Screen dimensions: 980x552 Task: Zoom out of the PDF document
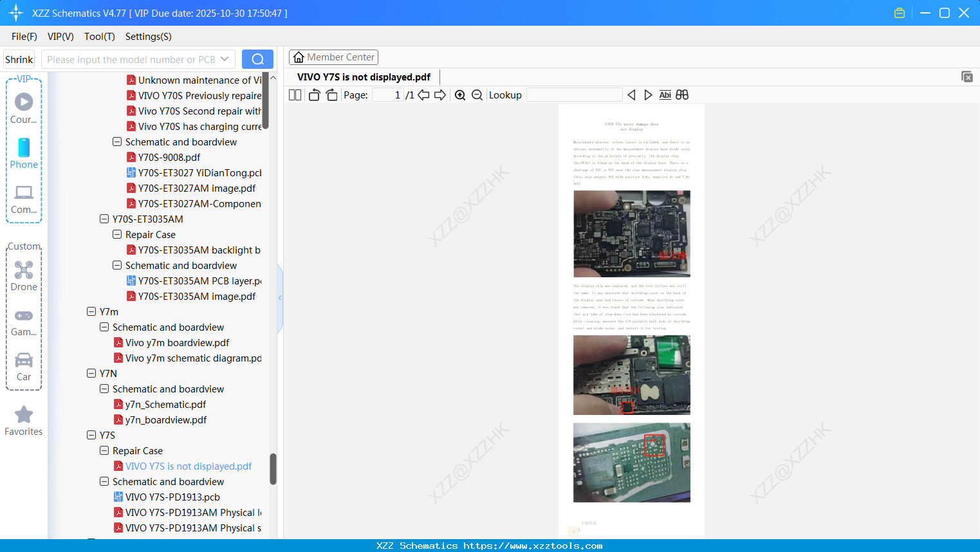(477, 95)
